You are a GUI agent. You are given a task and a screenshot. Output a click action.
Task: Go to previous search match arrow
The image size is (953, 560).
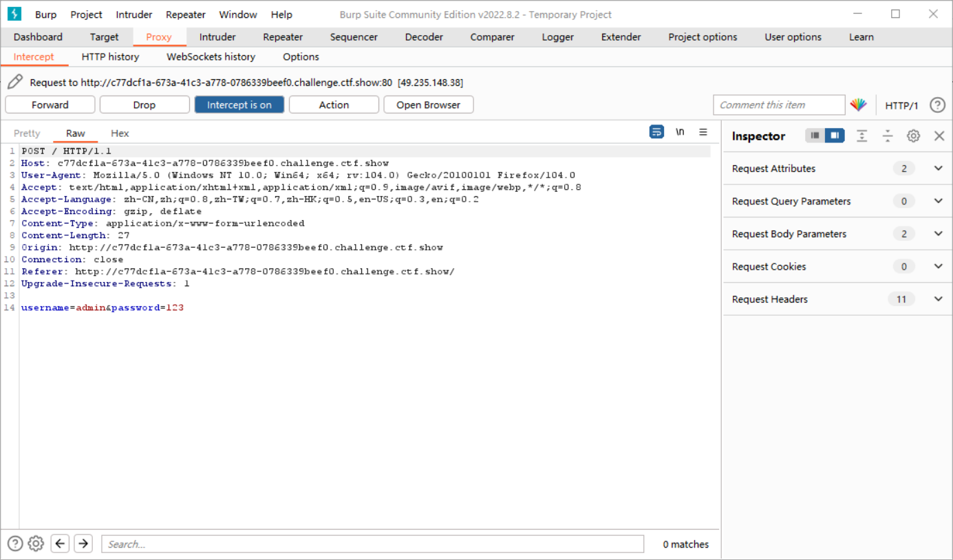61,544
